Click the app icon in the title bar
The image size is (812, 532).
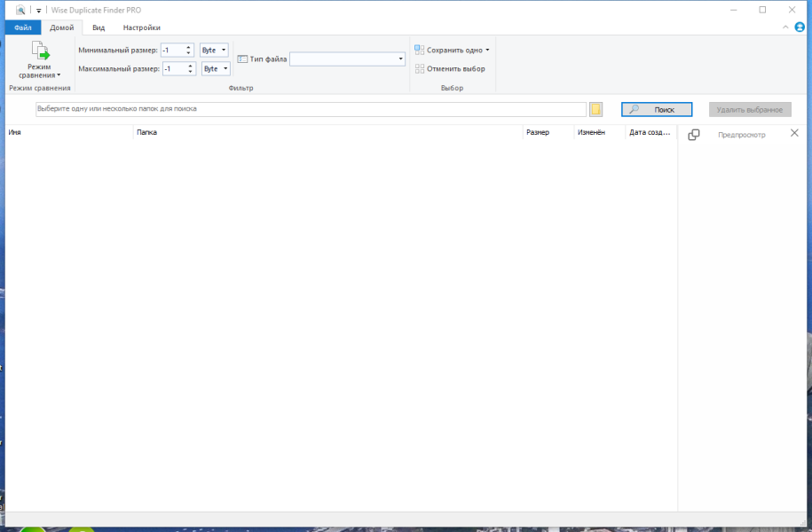coord(20,10)
